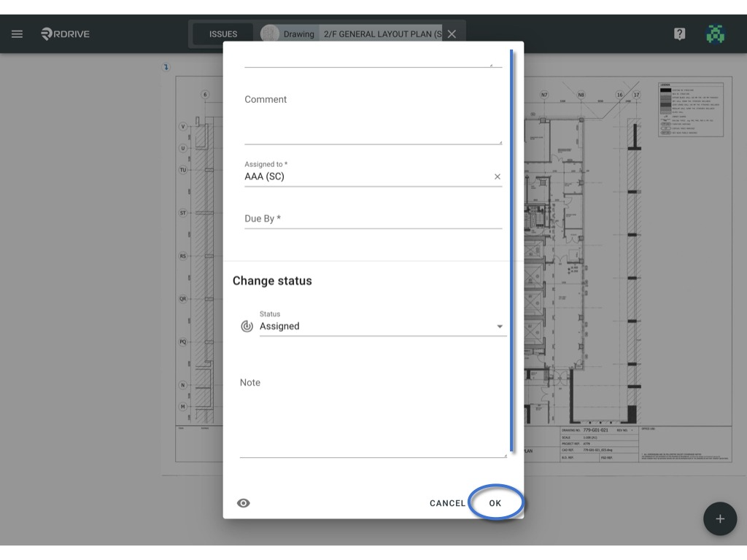
Task: Click into the Comment text area
Action: click(x=373, y=119)
